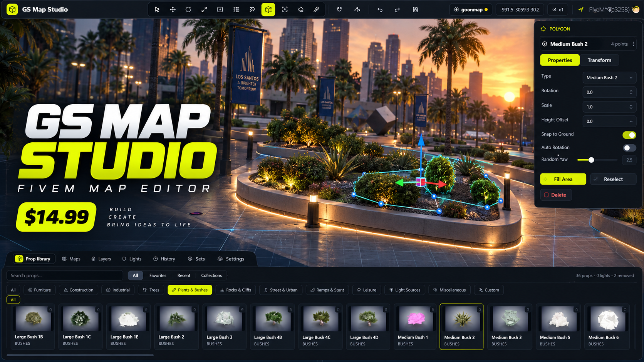Save the map with the disk icon
Viewport: 644px width, 362px height.
coord(415,10)
